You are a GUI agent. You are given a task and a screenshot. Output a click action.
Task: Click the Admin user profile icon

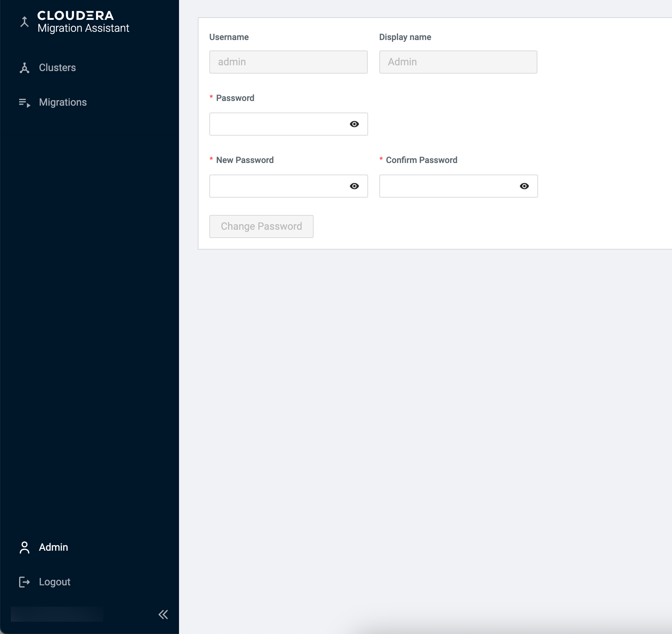coord(24,547)
